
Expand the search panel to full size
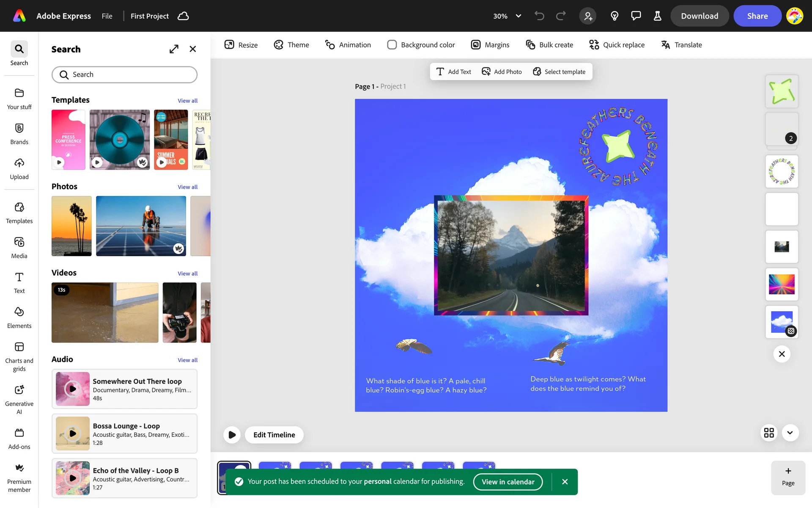tap(174, 49)
